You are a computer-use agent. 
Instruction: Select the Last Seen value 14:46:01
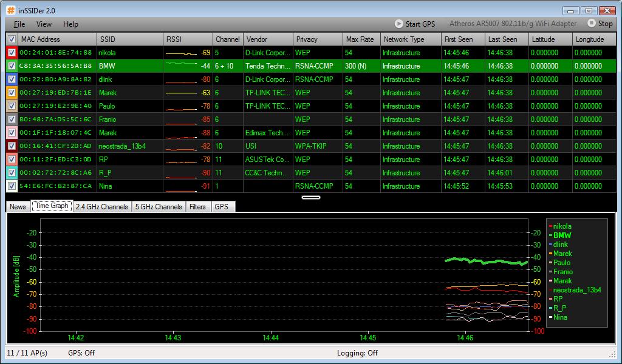pos(500,173)
